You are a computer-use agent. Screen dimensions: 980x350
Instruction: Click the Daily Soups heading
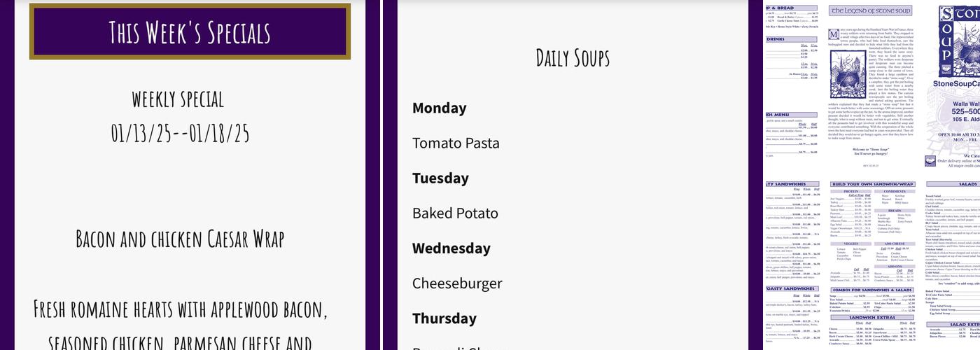(x=573, y=57)
